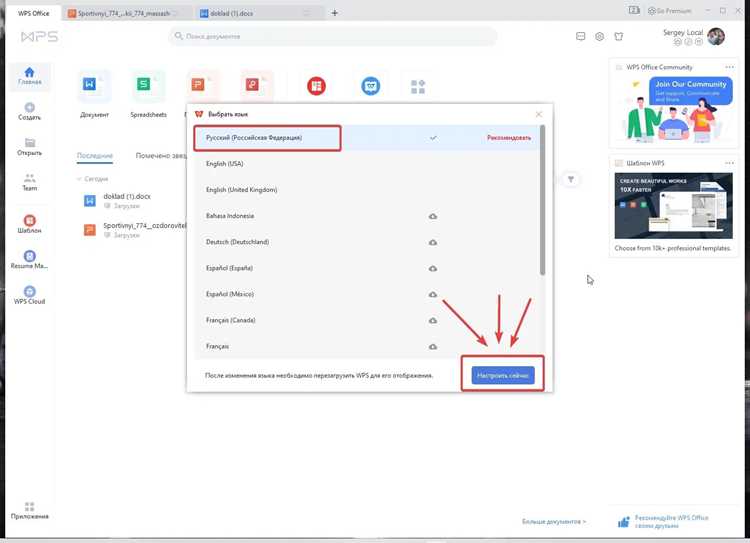The height and width of the screenshot is (543, 750).
Task: Add a new tab with plus button
Action: pyautogui.click(x=334, y=13)
